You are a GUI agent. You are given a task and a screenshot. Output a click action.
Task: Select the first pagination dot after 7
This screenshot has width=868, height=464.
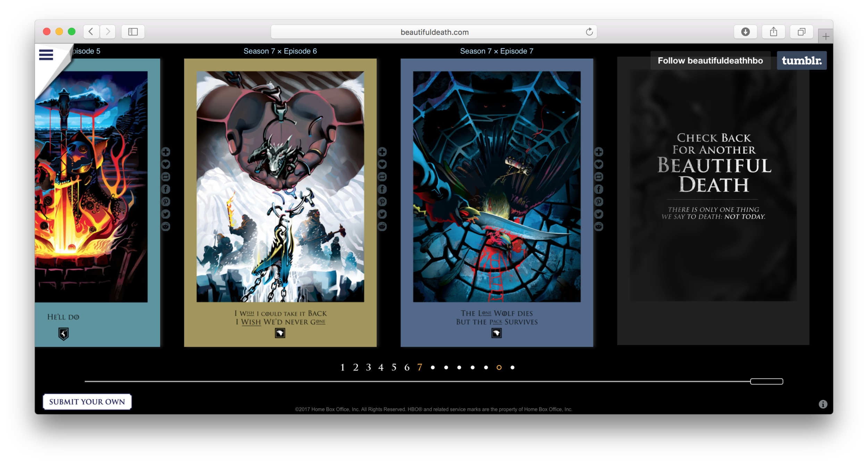click(x=433, y=368)
